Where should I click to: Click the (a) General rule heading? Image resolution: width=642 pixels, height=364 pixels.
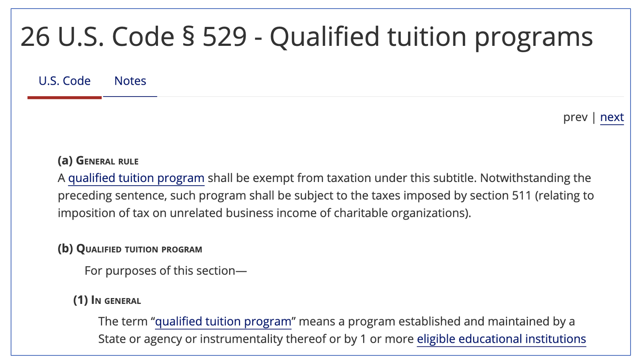point(98,161)
